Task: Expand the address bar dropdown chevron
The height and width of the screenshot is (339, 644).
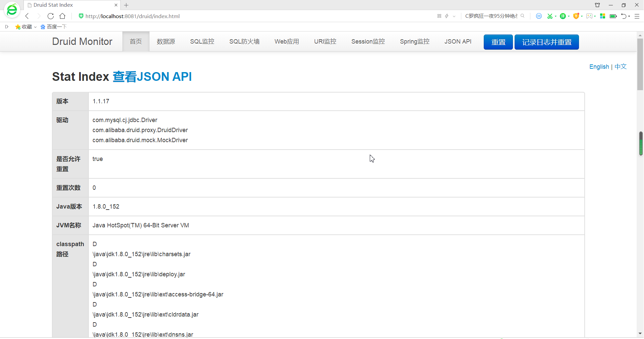Action: point(454,16)
